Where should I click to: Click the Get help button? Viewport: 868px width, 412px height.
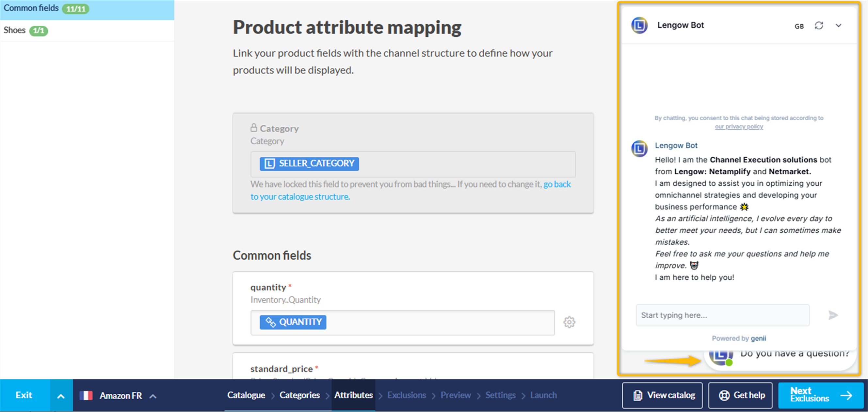(x=740, y=395)
